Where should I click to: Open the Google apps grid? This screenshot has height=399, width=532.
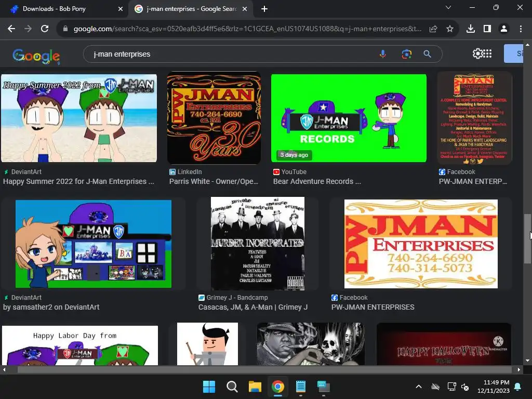tap(487, 54)
